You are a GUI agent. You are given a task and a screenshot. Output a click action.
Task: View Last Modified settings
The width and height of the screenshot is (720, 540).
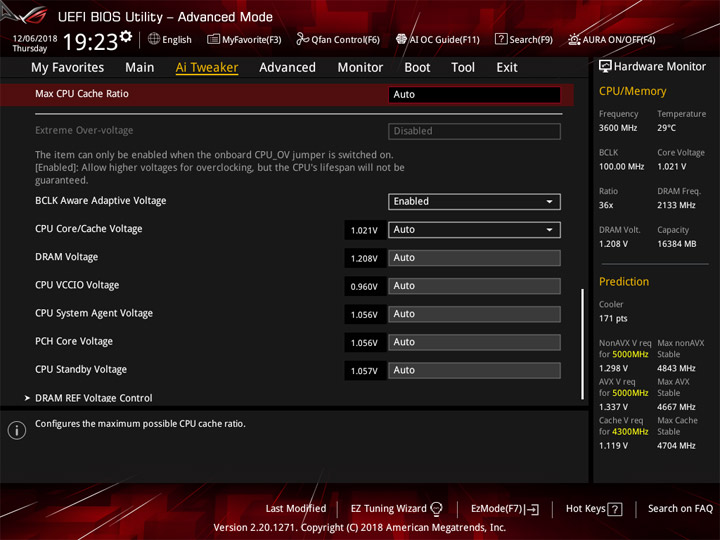point(296,509)
